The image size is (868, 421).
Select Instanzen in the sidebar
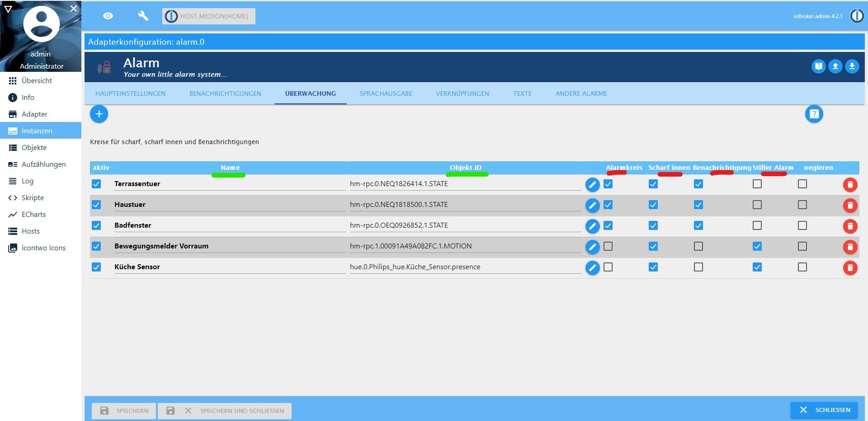tap(41, 131)
